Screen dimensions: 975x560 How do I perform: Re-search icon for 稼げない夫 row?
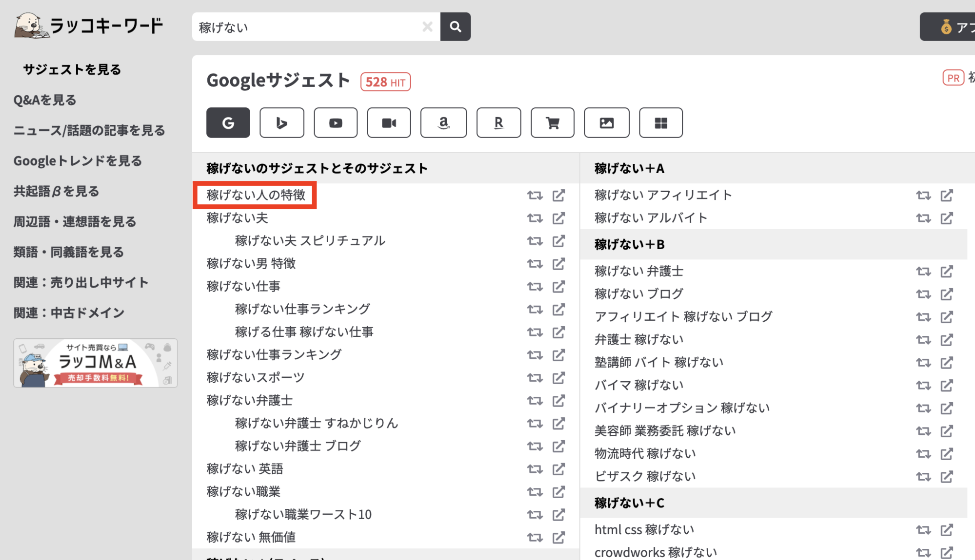(x=535, y=218)
